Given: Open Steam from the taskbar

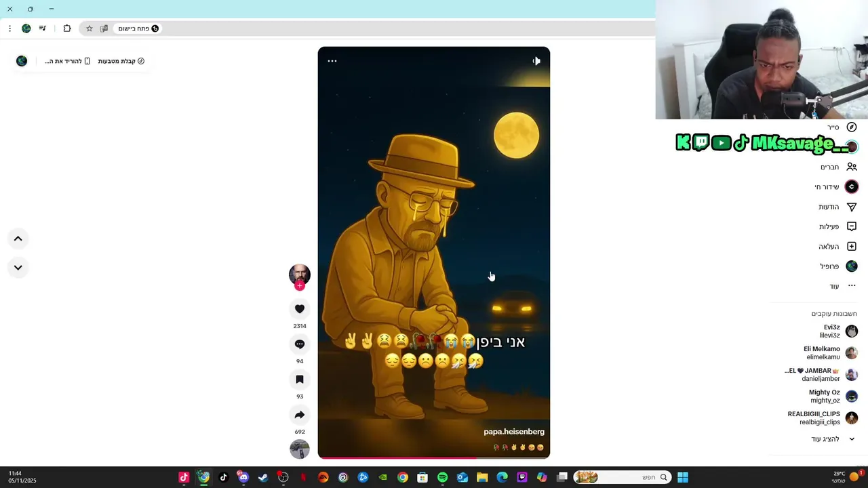Looking at the screenshot, I should 263,478.
